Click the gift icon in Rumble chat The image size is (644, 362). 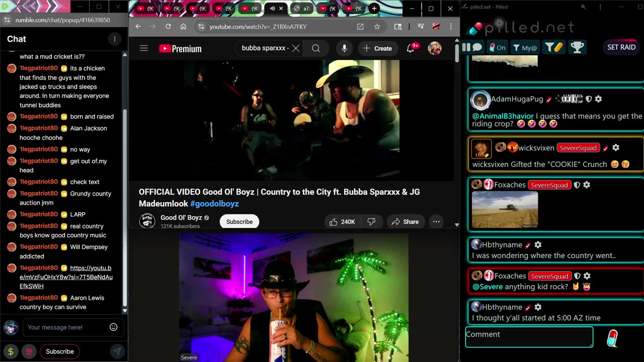29,351
